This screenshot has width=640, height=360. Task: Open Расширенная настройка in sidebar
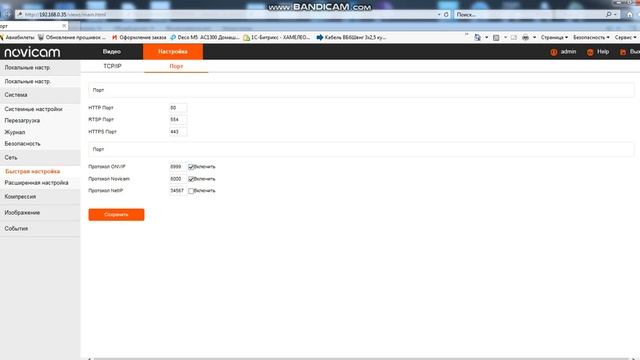(x=36, y=183)
